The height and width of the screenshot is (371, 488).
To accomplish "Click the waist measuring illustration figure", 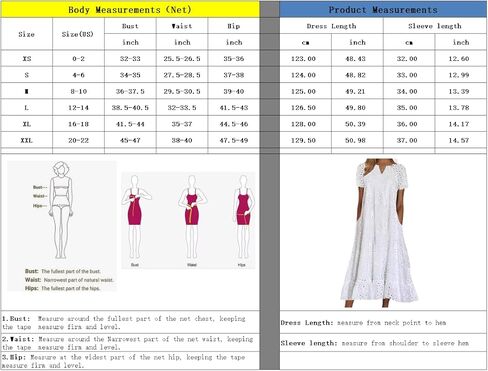I will (x=192, y=217).
